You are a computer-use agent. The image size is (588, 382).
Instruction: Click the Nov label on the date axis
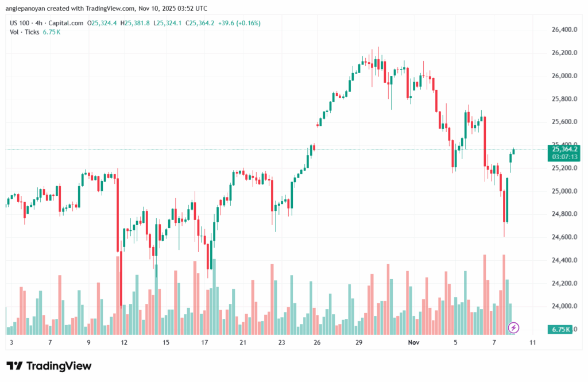(414, 342)
